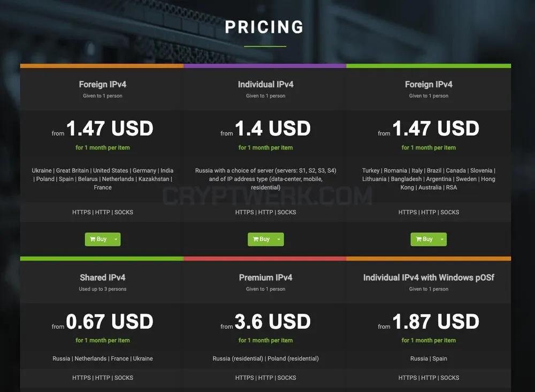Click cart icon in Turkey-list Foreign IPv4 Buy
The width and height of the screenshot is (535, 392).
419,239
